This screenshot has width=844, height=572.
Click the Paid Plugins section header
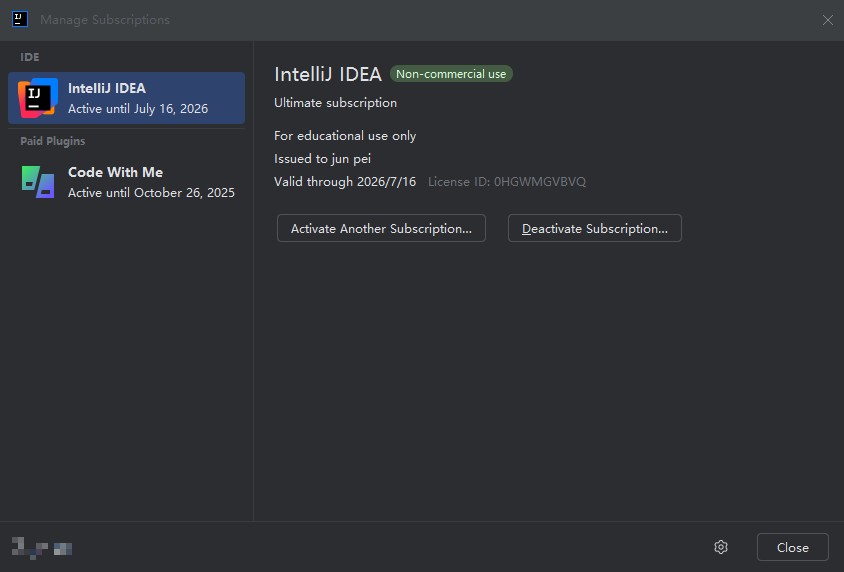pyautogui.click(x=53, y=141)
